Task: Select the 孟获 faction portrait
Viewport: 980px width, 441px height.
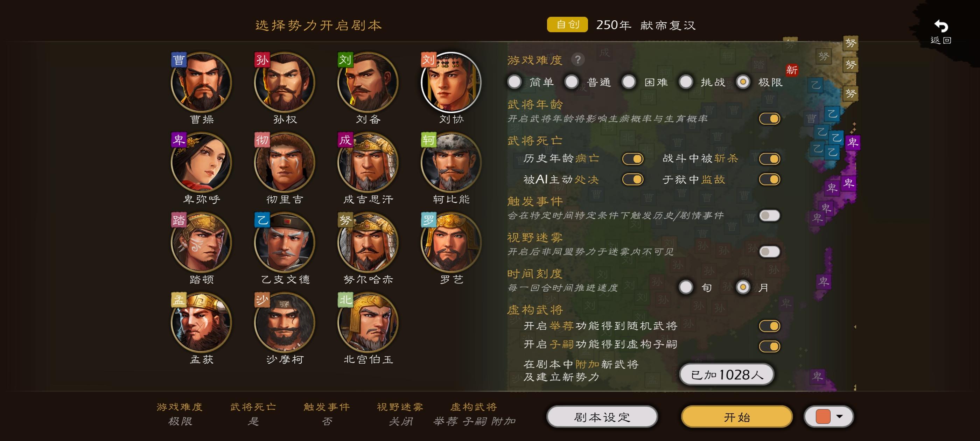Action: [201, 322]
